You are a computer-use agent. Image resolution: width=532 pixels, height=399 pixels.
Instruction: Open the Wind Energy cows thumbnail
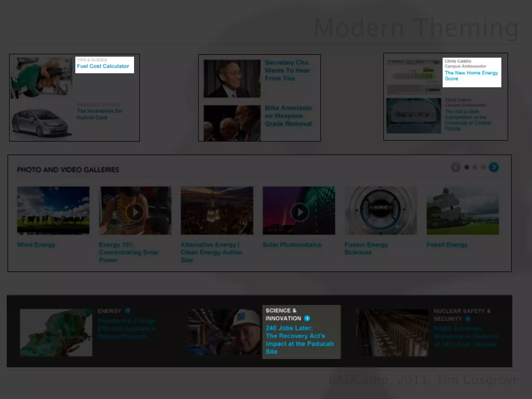point(53,210)
